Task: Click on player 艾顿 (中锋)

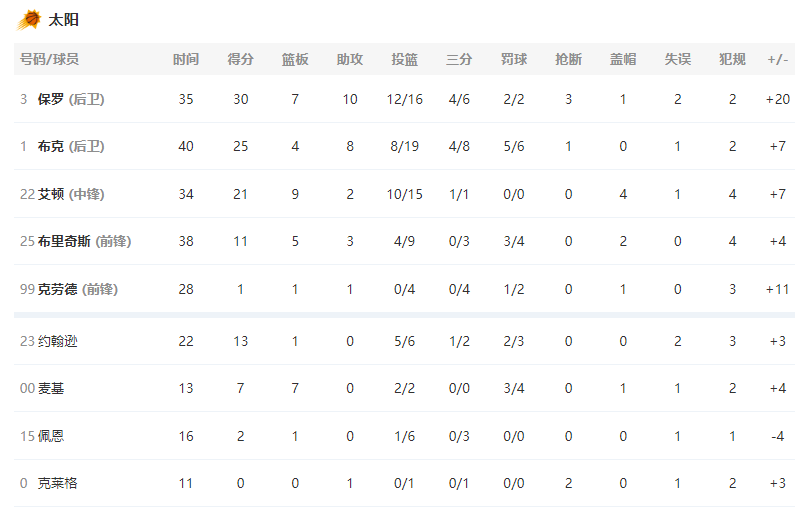Action: click(71, 194)
